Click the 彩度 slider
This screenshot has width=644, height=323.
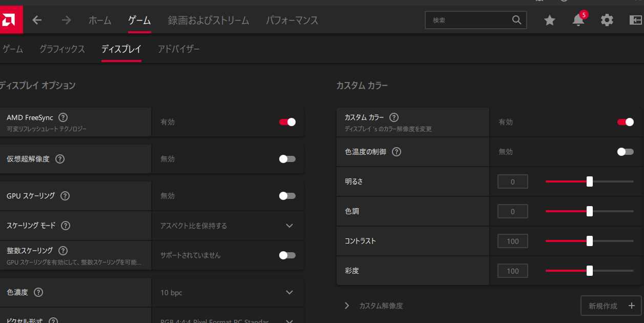coord(590,271)
